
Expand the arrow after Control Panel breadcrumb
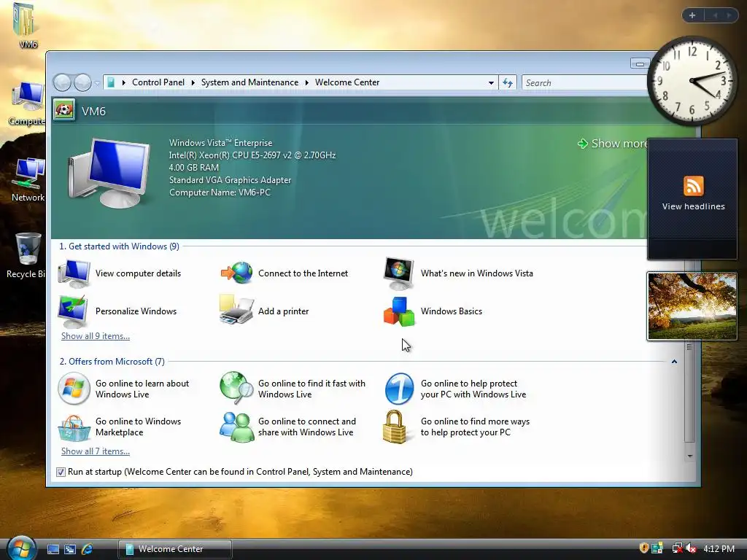[x=193, y=83]
